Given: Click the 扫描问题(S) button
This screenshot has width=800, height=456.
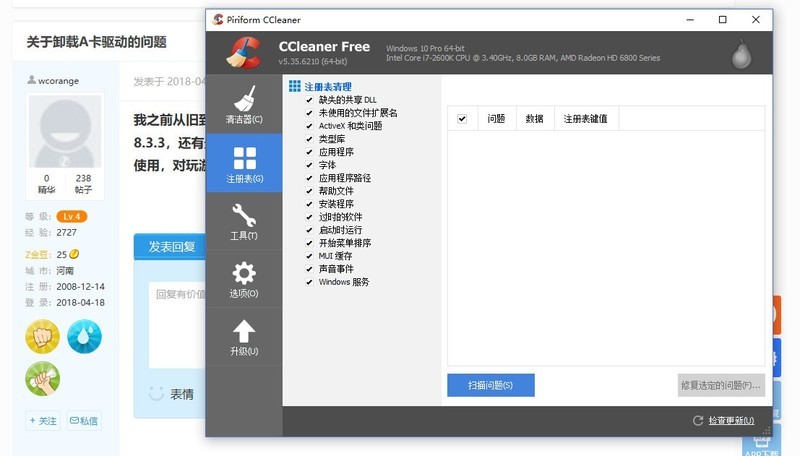Looking at the screenshot, I should tap(491, 385).
